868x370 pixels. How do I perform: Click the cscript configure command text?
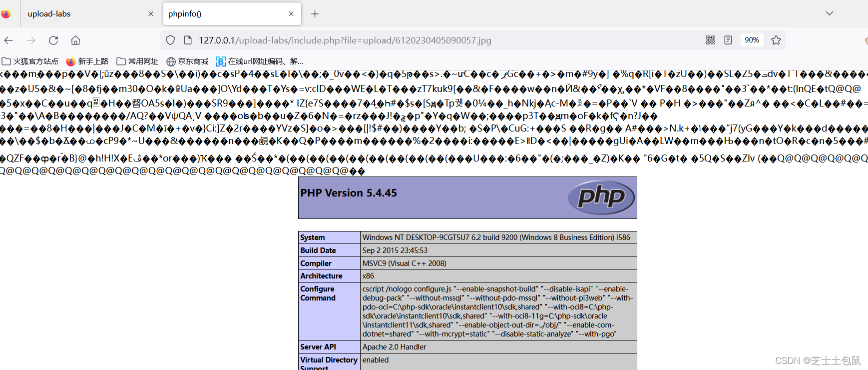point(497,311)
